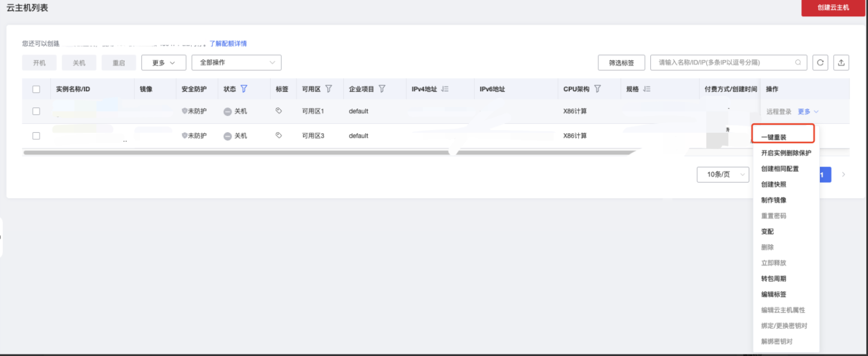The image size is (868, 356).
Task: Click the 关机 toolbar button
Action: tap(79, 63)
